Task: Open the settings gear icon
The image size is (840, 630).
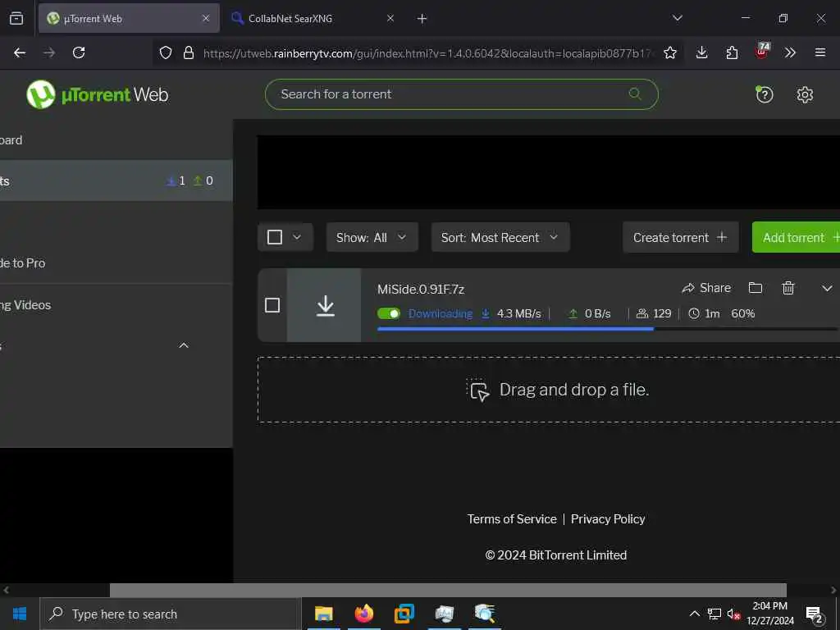Action: click(x=805, y=94)
